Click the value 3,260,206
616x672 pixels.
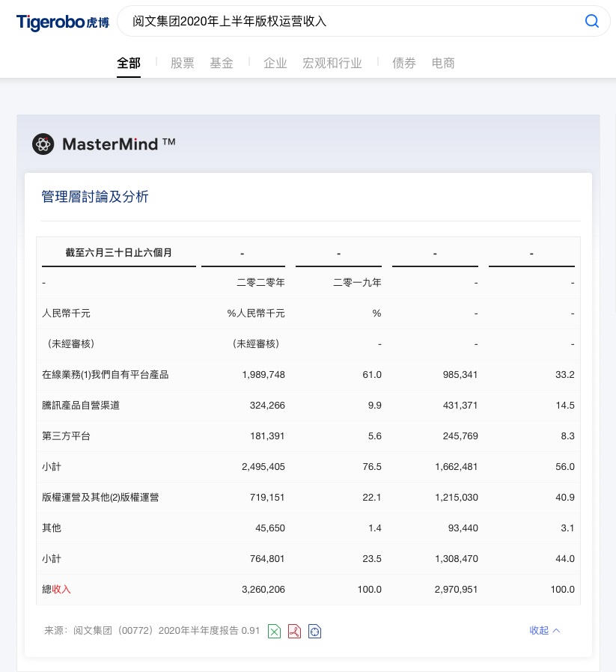(x=263, y=589)
